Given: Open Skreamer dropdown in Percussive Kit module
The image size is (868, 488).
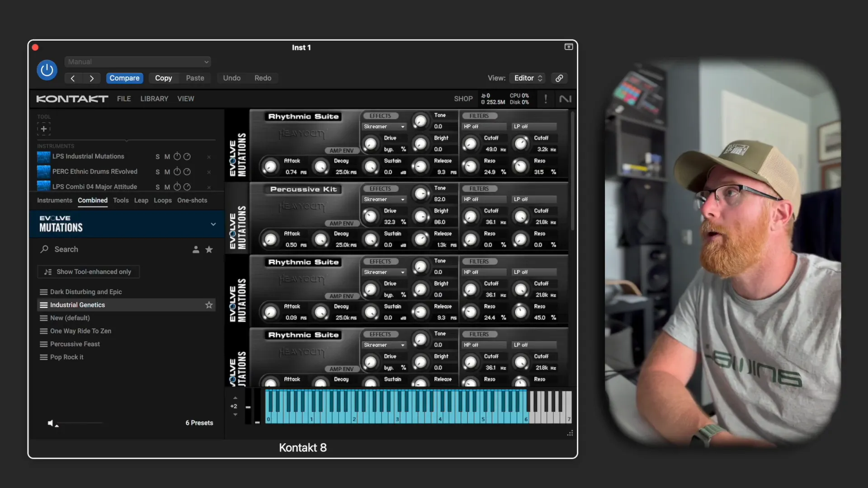Looking at the screenshot, I should [384, 199].
